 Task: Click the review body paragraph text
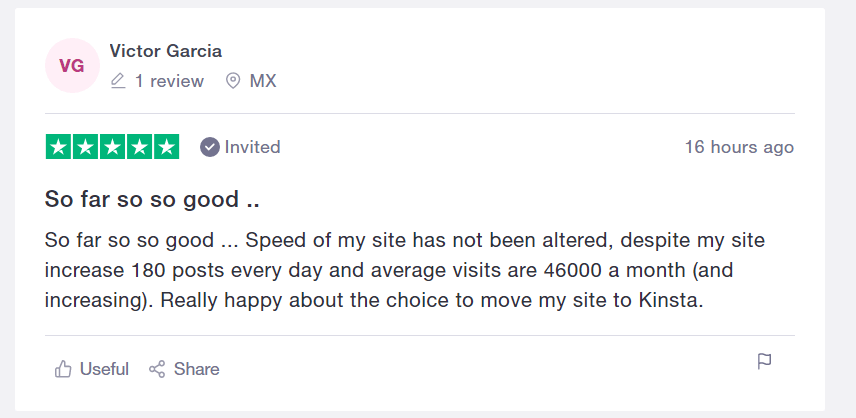tap(405, 270)
